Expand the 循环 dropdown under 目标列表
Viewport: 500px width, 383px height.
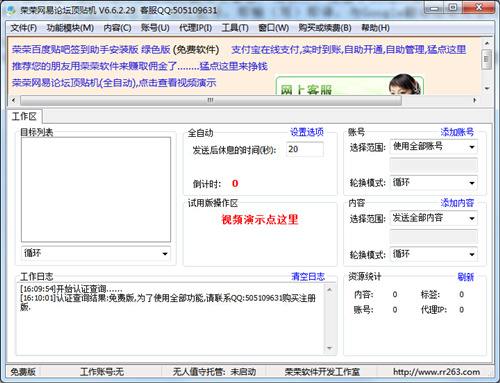pyautogui.click(x=165, y=254)
